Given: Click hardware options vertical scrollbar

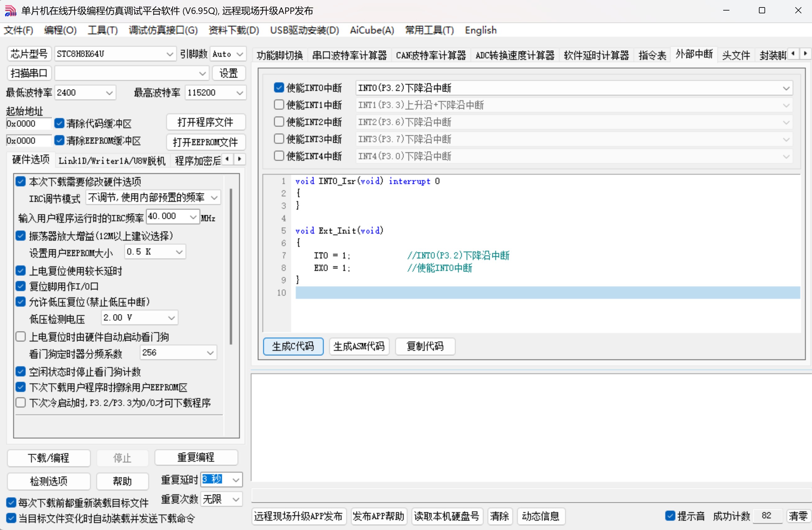Looking at the screenshot, I should pyautogui.click(x=231, y=267).
